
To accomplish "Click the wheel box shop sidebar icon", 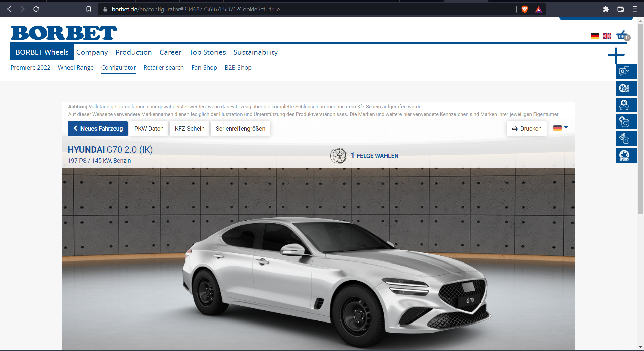I will [626, 105].
